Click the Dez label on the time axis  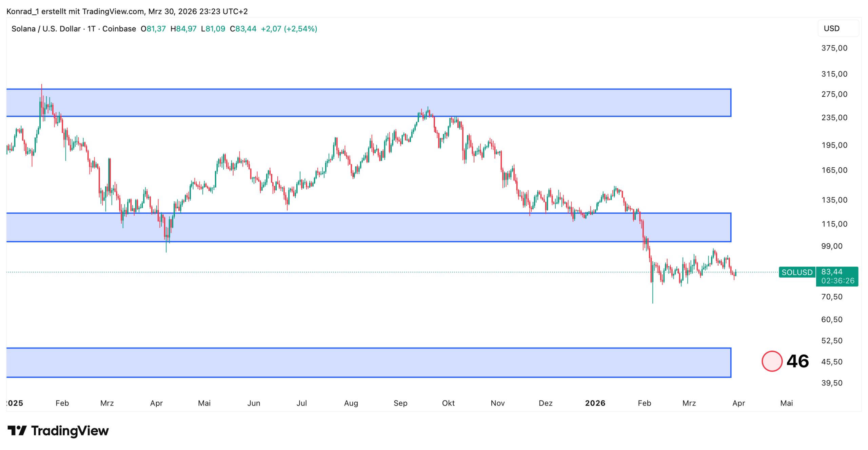pyautogui.click(x=545, y=403)
